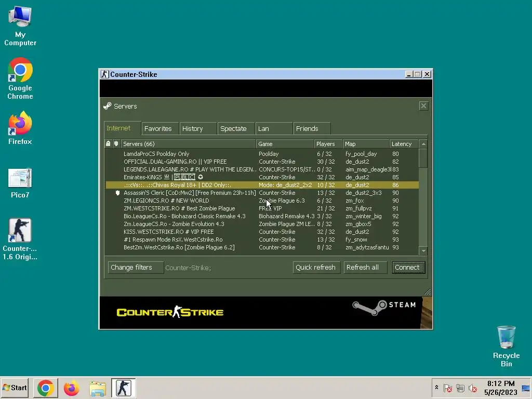The image size is (532, 399).
Task: Sort by Servers (66) column header
Action: point(189,144)
